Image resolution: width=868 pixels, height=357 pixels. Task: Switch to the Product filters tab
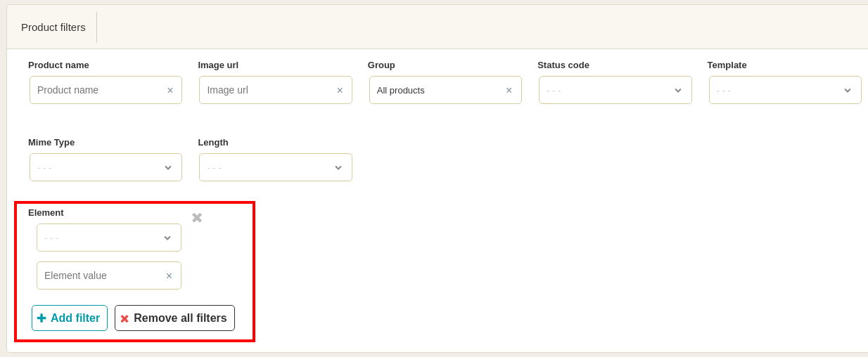[53, 27]
